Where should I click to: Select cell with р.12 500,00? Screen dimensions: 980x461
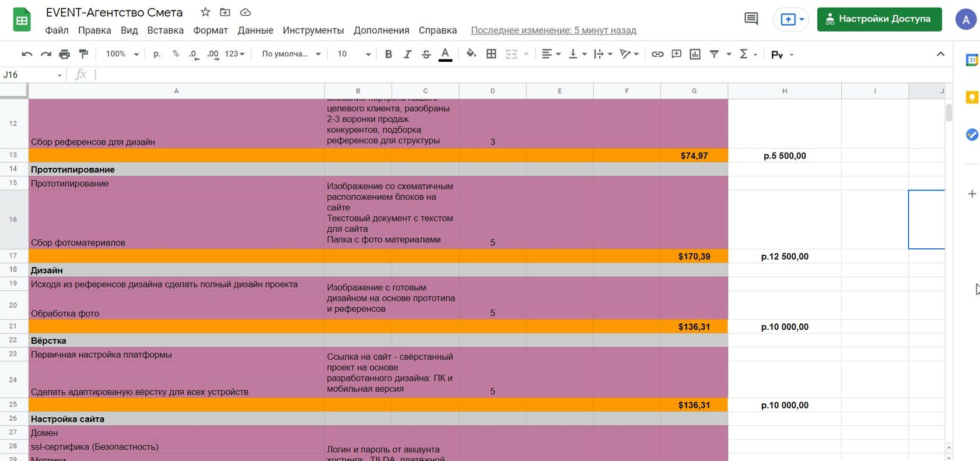pos(785,256)
